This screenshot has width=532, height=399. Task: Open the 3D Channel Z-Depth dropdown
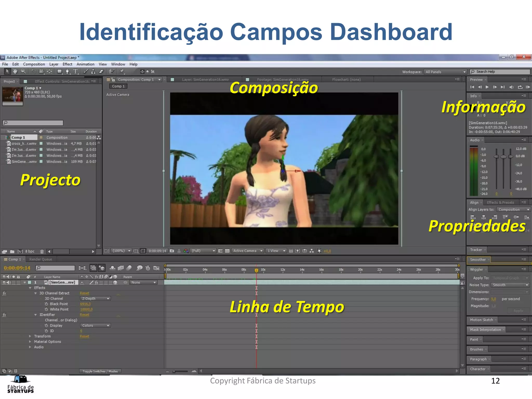click(x=95, y=298)
